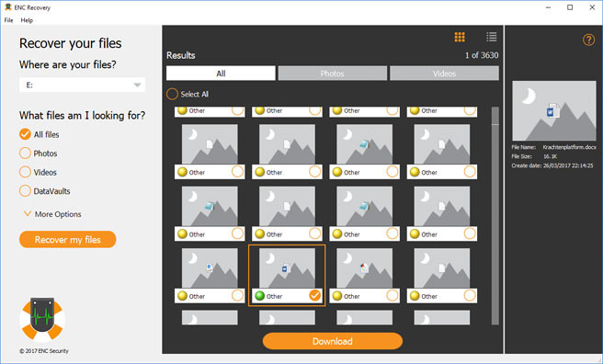Viewport: 603px width, 364px height.
Task: Switch results to grid view
Action: coord(460,37)
